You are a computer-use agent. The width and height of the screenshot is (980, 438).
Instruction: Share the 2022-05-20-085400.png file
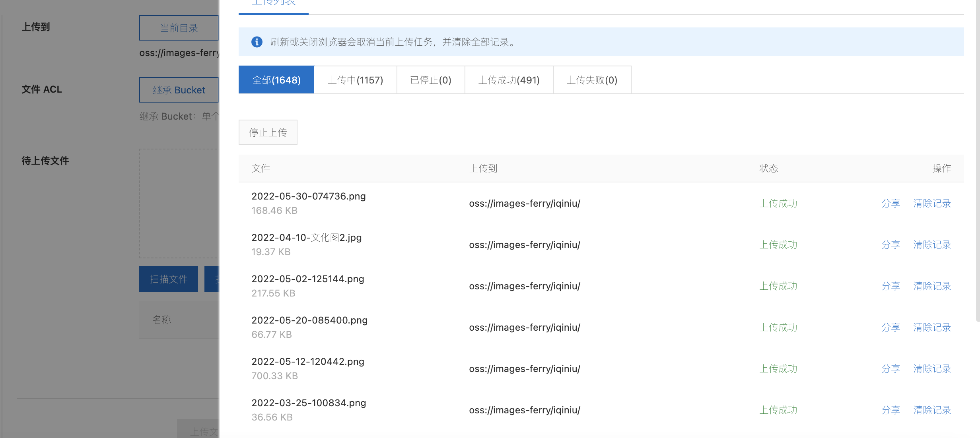891,328
